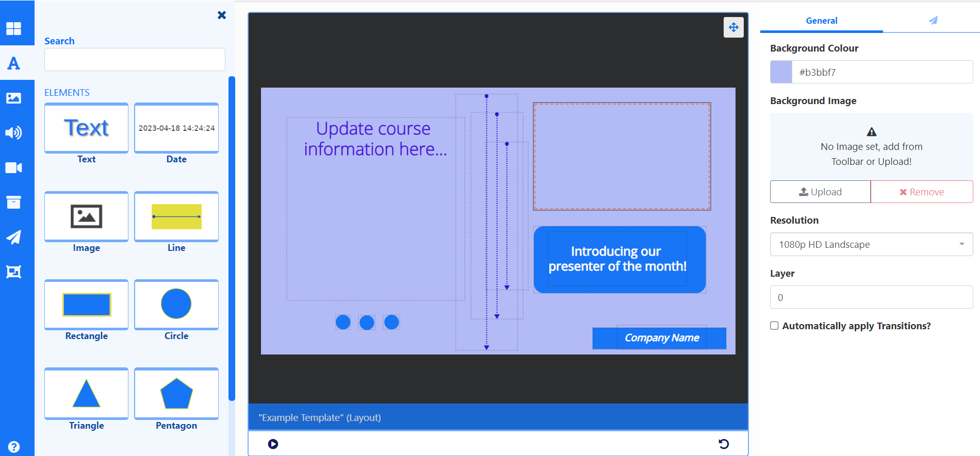
Task: Open the background colour swatch
Action: pyautogui.click(x=781, y=72)
